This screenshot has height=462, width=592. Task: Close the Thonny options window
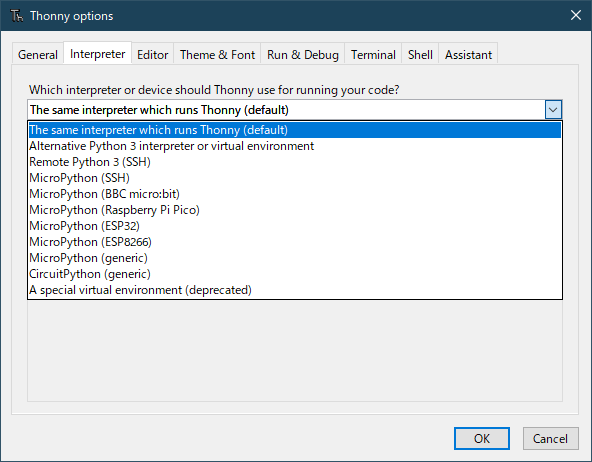pos(576,15)
